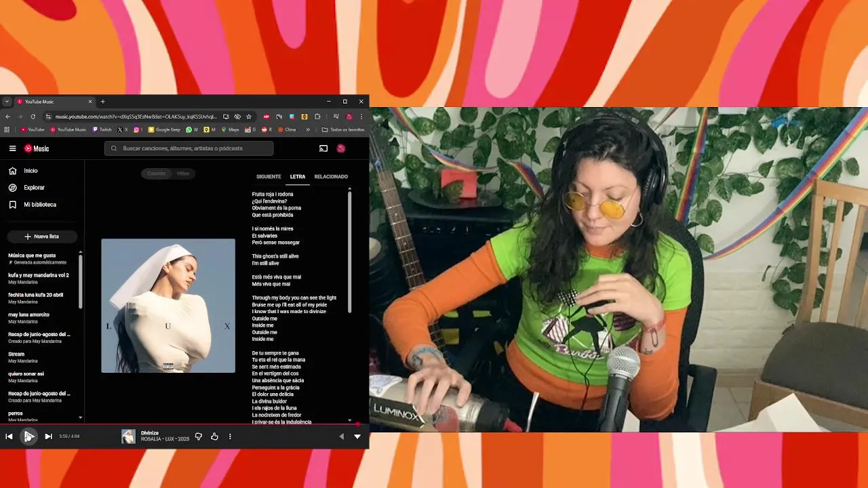Open the AdBlock extension icon
The image size is (868, 488).
[267, 117]
